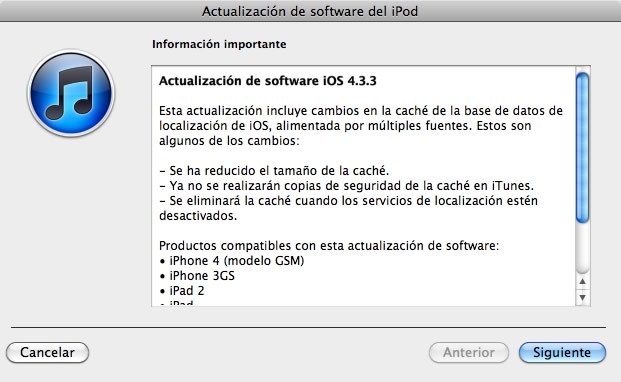Click the iOS 4.3.3 update heading

(x=268, y=81)
